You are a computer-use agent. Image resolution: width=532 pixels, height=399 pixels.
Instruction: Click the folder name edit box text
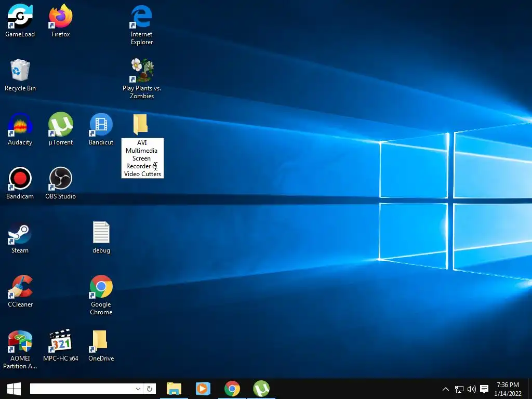tap(142, 158)
